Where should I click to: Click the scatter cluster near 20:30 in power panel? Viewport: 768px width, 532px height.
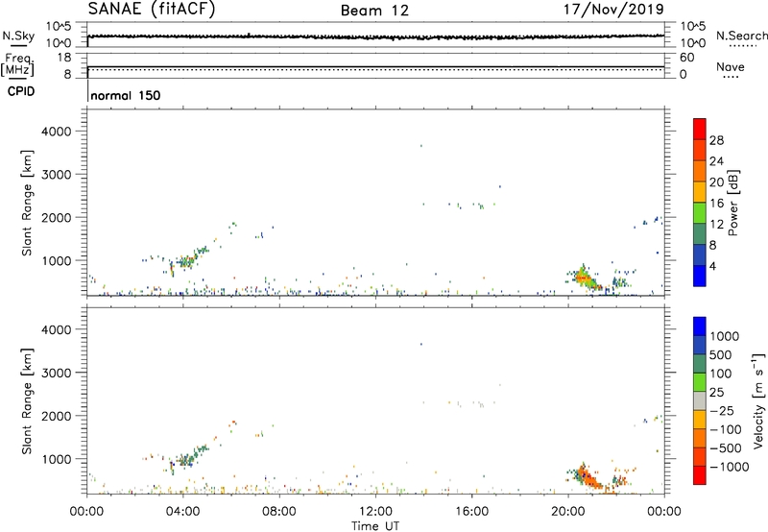(x=585, y=278)
